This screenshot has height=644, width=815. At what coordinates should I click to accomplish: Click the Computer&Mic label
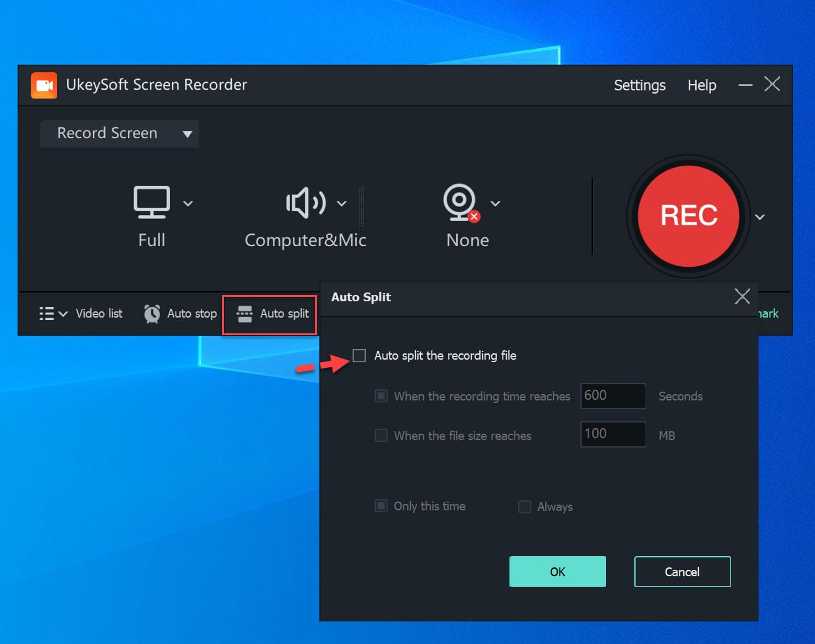306,240
